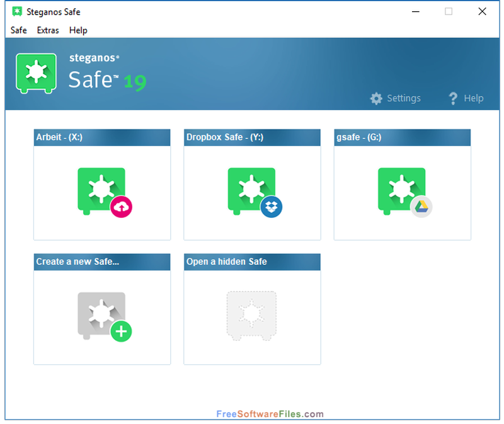Select the Arbeit - (X:) title bar
Viewport: 504px width, 424px height.
102,137
